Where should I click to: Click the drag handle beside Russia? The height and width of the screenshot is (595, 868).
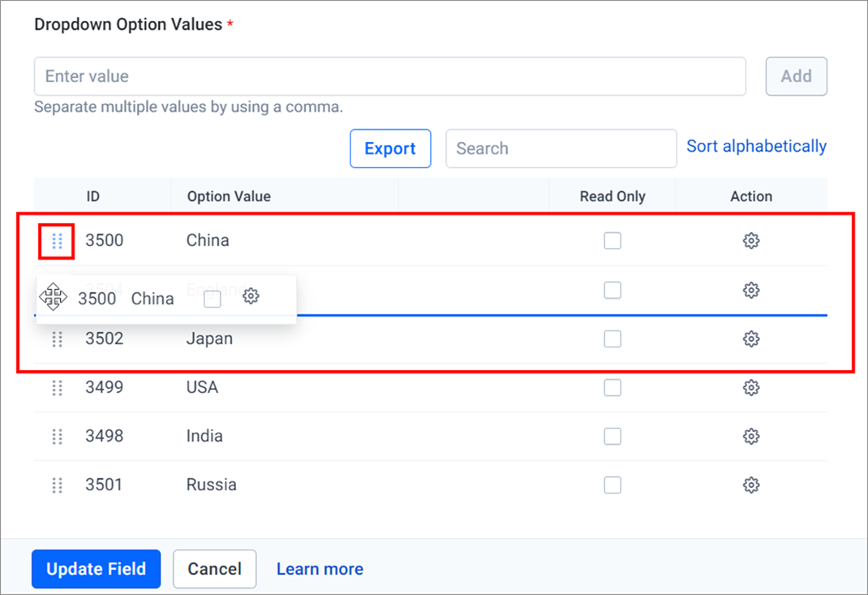(57, 485)
